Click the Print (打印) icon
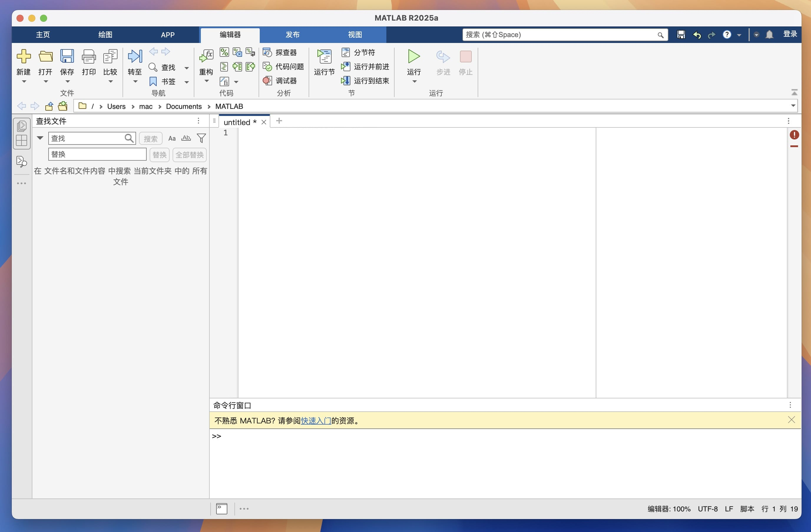 (x=89, y=56)
